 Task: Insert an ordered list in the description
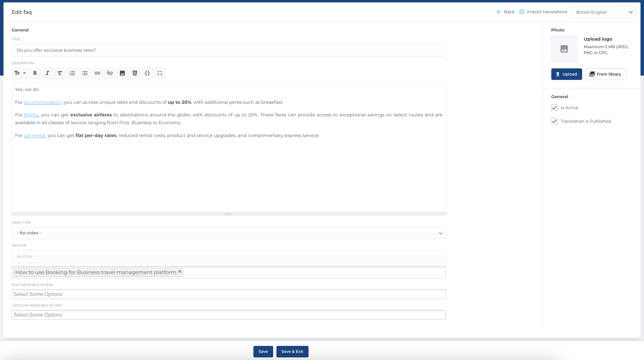pyautogui.click(x=73, y=73)
